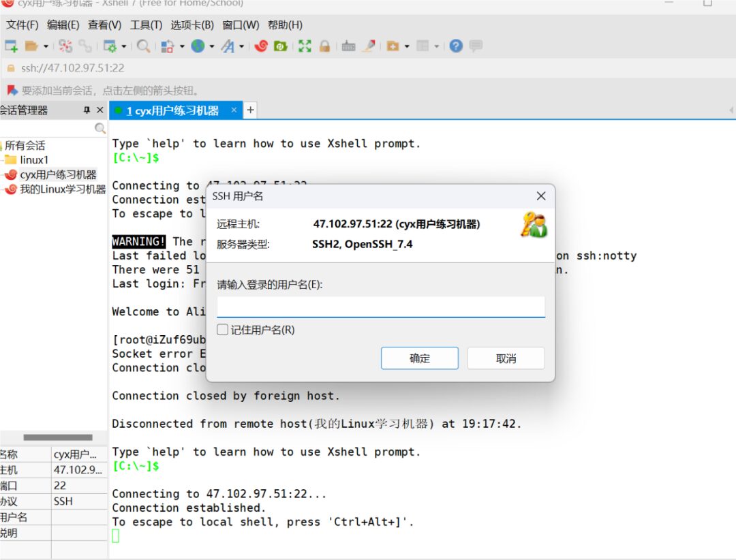Expand the layout panes dropdown arrow
This screenshot has width=736, height=560.
pos(437,46)
